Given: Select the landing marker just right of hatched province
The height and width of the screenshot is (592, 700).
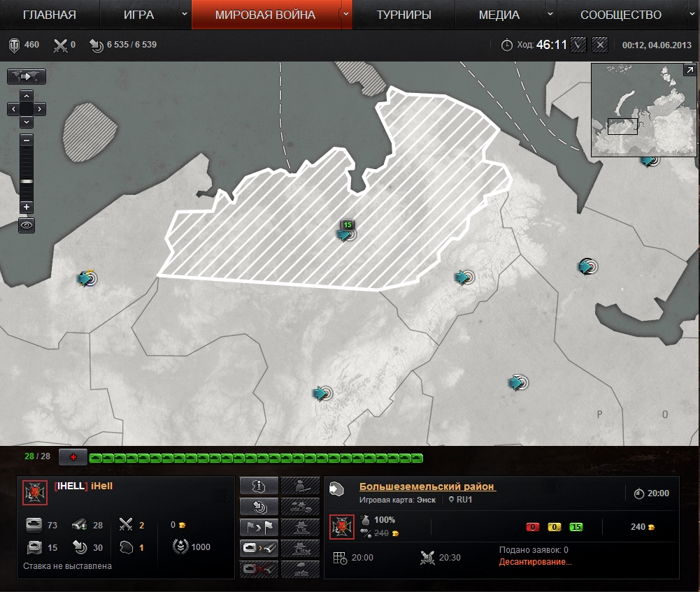Looking at the screenshot, I should tap(464, 277).
